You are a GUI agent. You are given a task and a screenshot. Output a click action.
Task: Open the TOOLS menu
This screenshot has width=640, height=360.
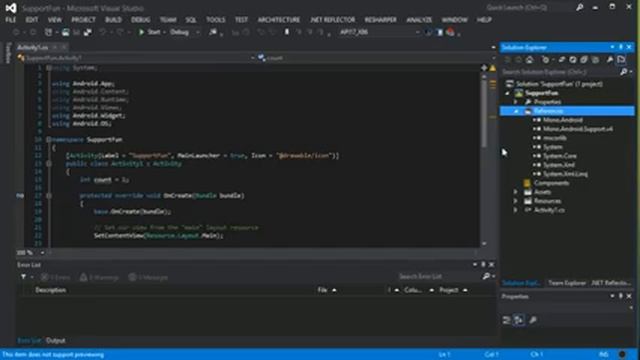pos(216,20)
